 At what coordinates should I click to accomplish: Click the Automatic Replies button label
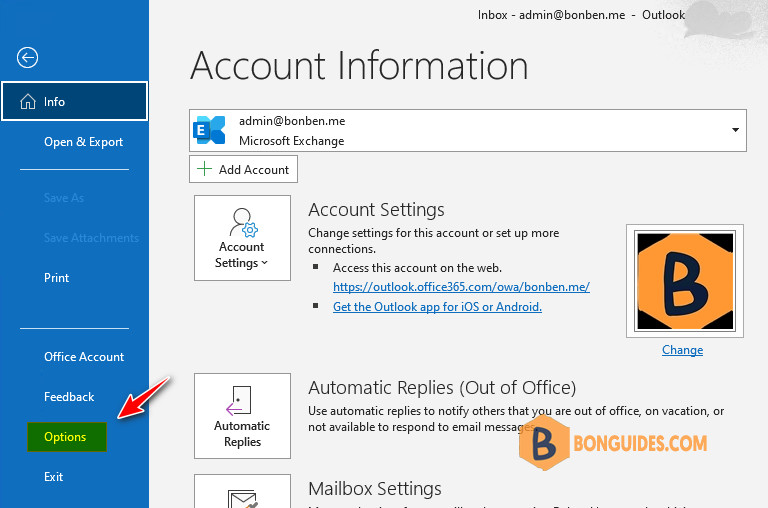[x=242, y=434]
